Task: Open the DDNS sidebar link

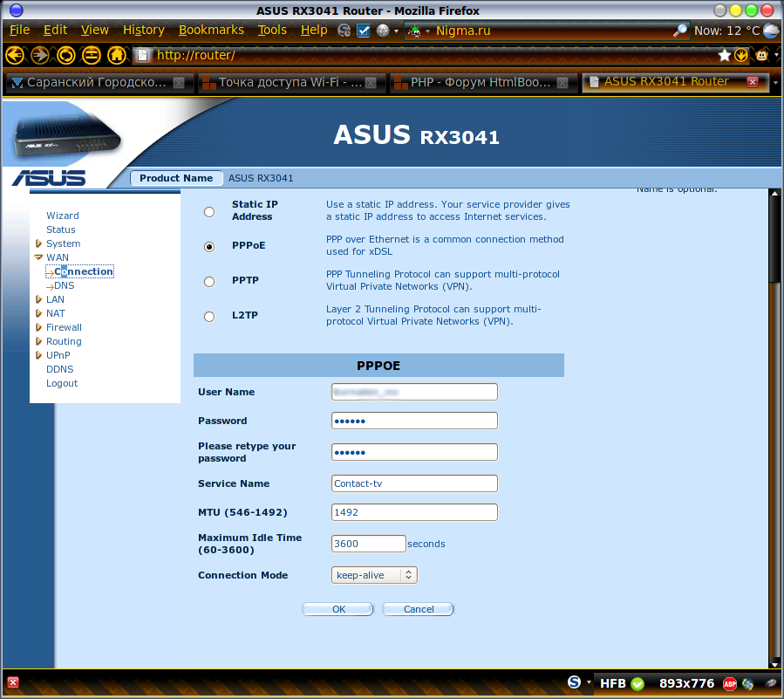Action: [x=59, y=369]
